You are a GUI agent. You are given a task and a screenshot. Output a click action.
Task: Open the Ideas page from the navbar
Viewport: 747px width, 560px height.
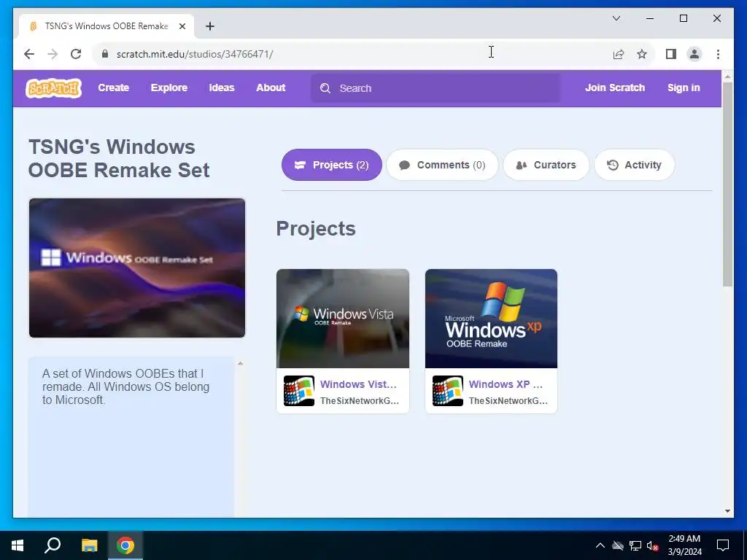pyautogui.click(x=222, y=87)
